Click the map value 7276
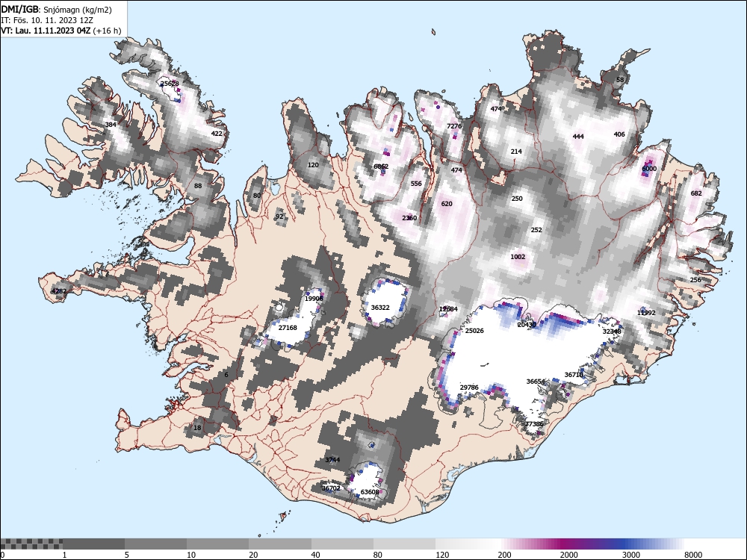This screenshot has width=747, height=560. [454, 125]
